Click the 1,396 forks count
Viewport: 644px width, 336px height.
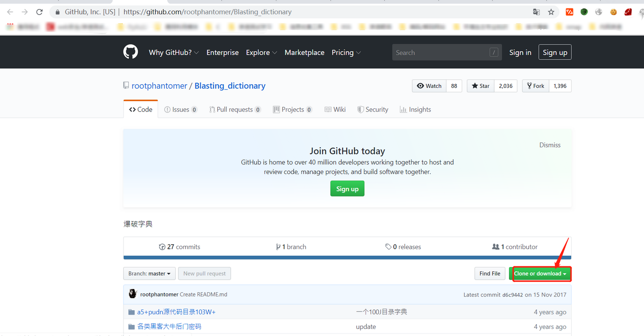click(x=560, y=86)
